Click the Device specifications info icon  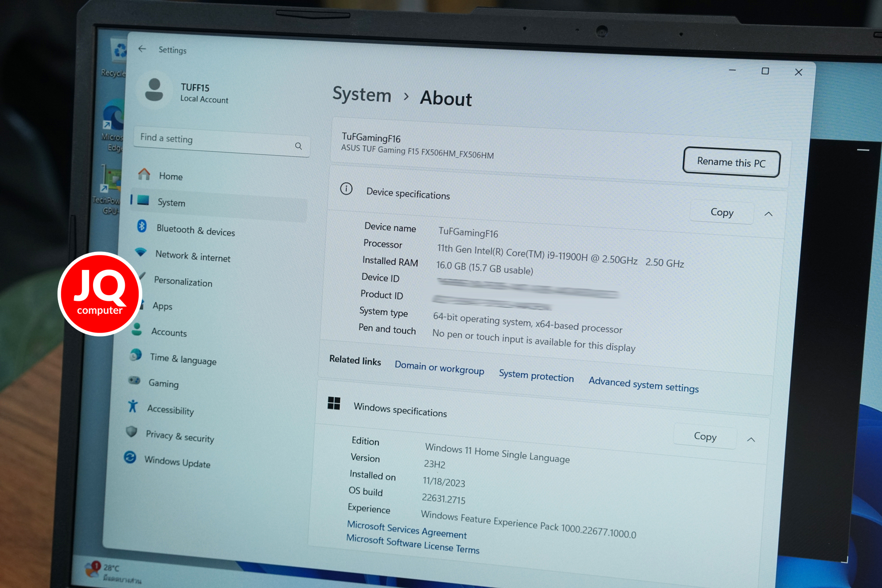pyautogui.click(x=346, y=189)
